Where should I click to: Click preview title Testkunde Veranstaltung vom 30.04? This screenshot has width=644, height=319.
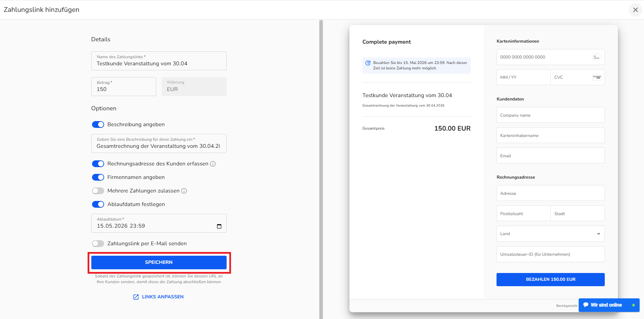click(407, 95)
